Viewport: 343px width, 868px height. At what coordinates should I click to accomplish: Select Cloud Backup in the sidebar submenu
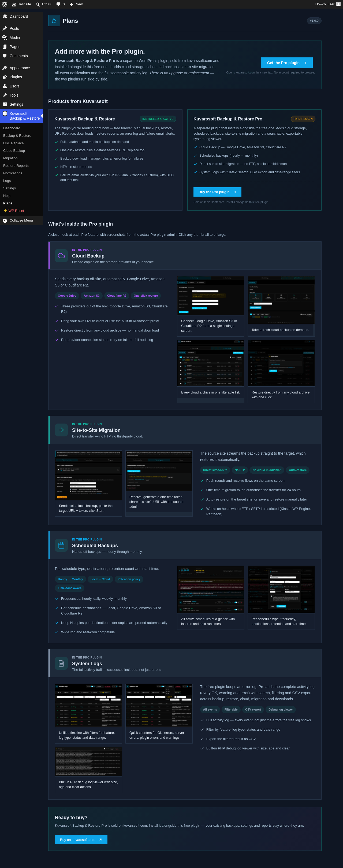coord(14,151)
